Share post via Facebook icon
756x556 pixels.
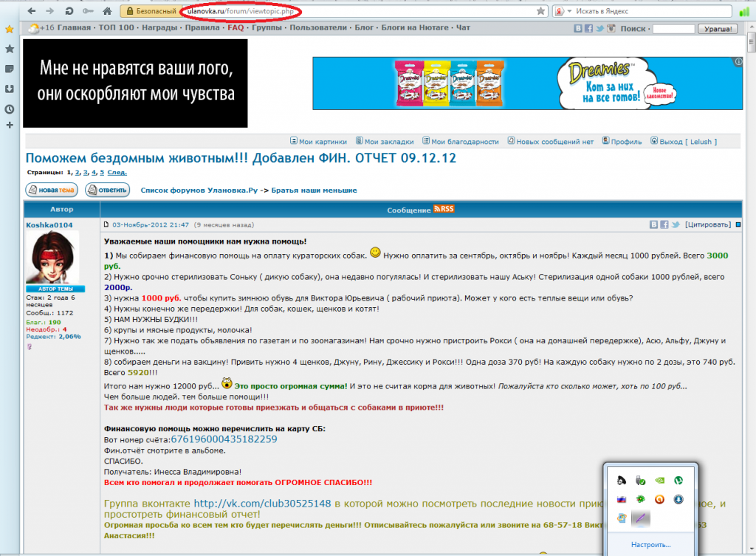(664, 224)
